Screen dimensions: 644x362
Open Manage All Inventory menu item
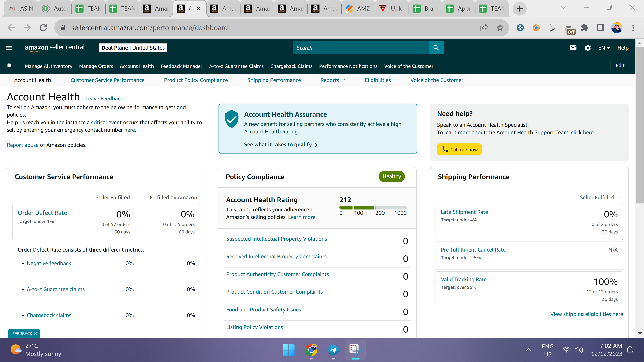tap(48, 66)
